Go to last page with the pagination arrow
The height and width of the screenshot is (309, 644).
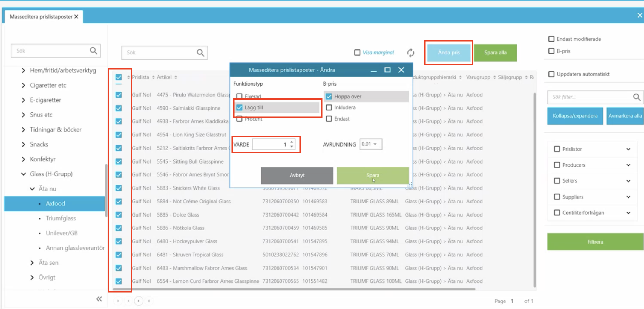pyautogui.click(x=149, y=301)
